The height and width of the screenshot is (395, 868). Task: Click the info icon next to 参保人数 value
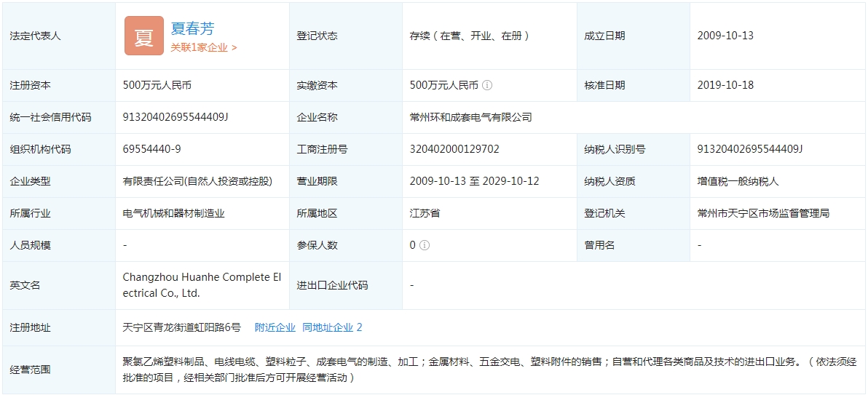(x=425, y=245)
